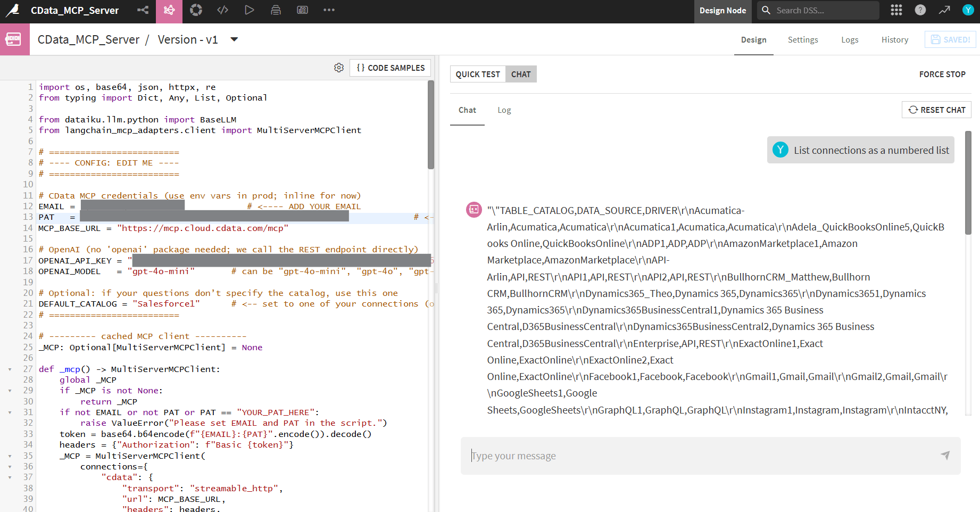Click the Reset Chat button
Viewport: 980px width, 512px height.
click(x=936, y=110)
